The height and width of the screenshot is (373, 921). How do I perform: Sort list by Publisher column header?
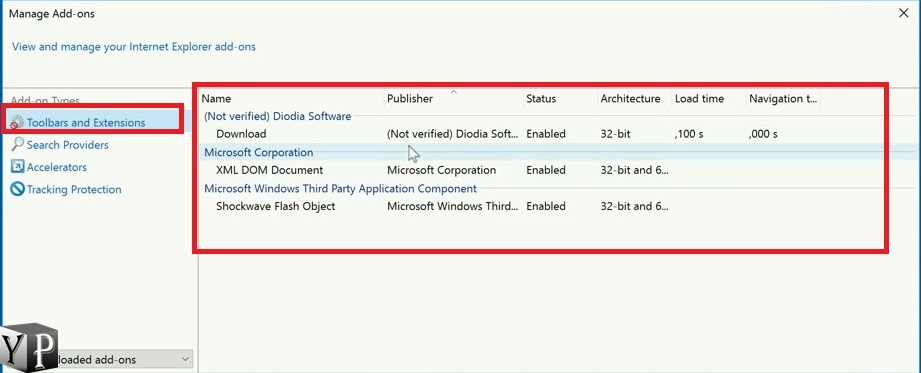click(x=453, y=98)
